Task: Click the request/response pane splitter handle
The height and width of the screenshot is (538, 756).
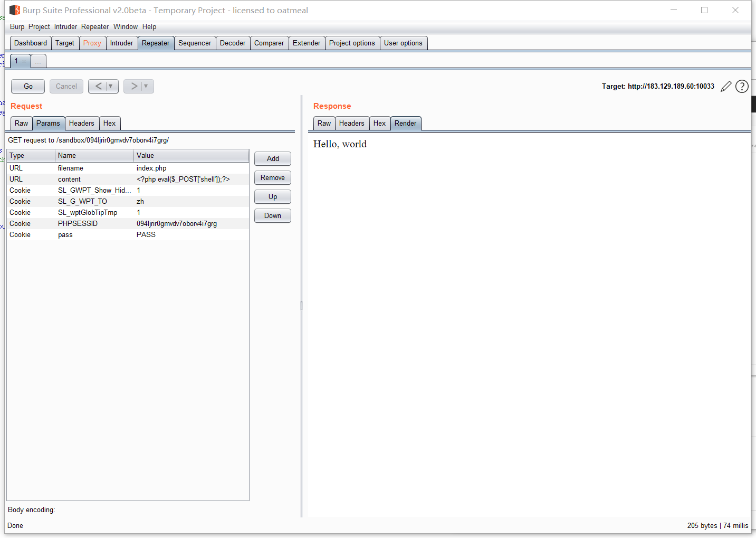Action: point(302,306)
